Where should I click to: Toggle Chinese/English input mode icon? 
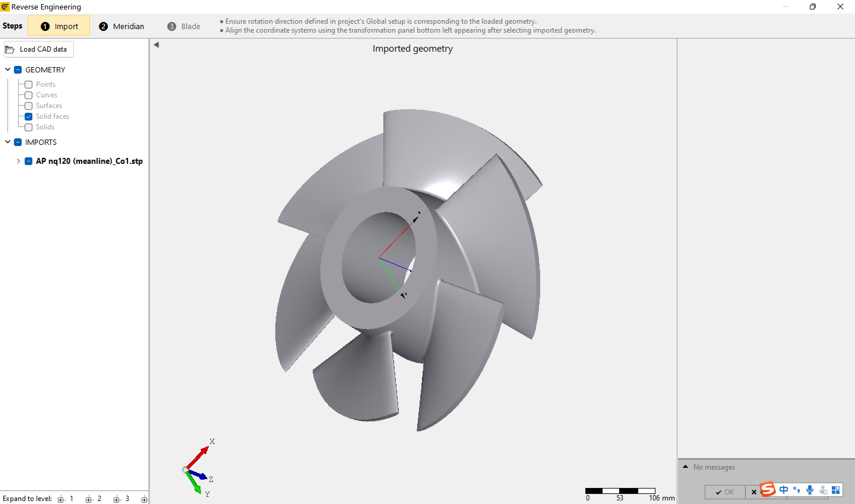pos(784,490)
